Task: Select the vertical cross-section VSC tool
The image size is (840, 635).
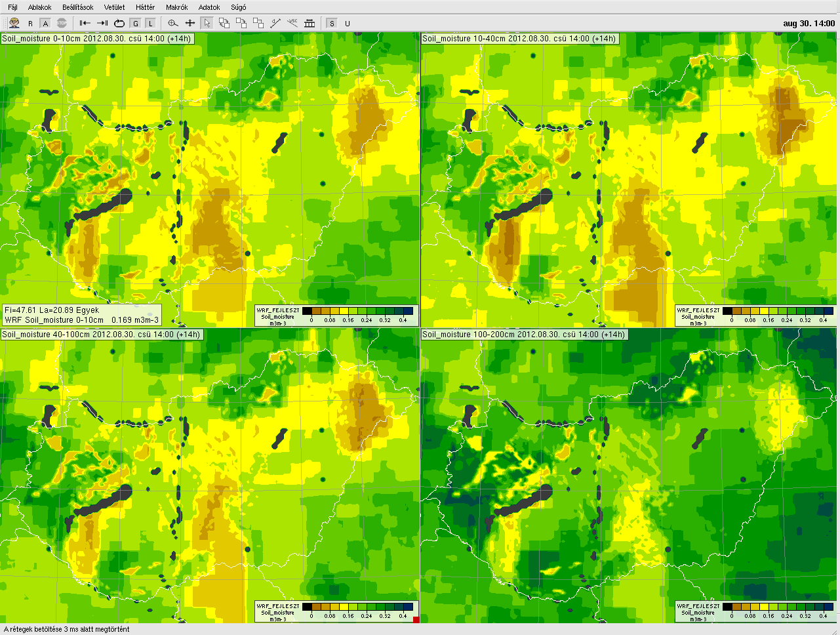Action: [292, 22]
